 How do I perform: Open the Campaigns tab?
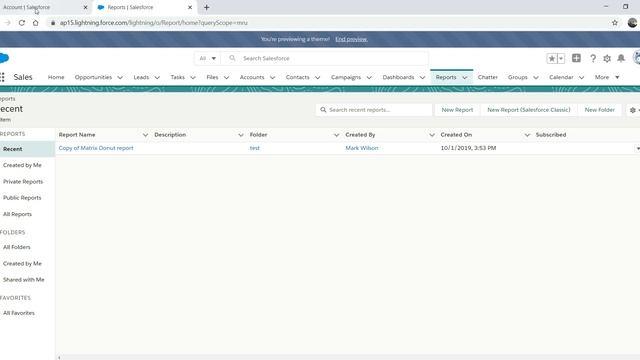(x=346, y=77)
